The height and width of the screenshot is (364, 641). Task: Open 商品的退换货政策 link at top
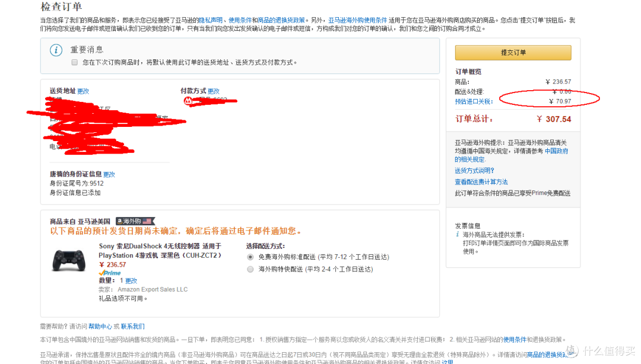click(281, 20)
